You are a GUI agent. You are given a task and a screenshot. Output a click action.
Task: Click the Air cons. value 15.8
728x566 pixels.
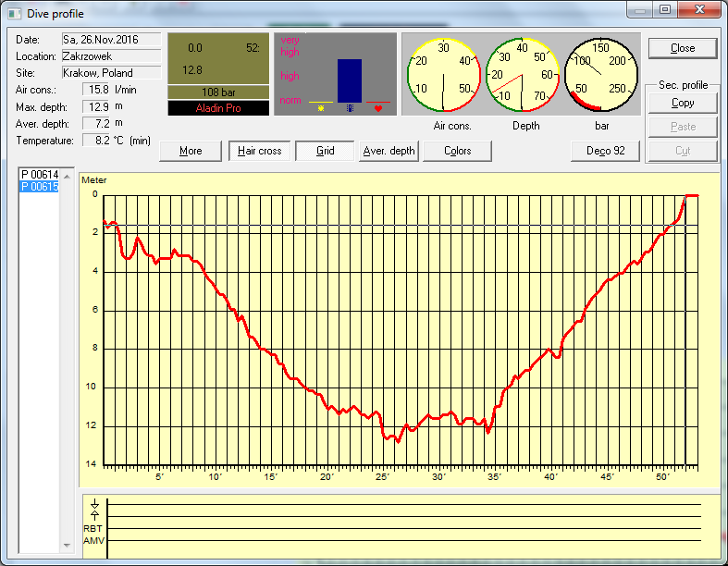click(x=96, y=90)
